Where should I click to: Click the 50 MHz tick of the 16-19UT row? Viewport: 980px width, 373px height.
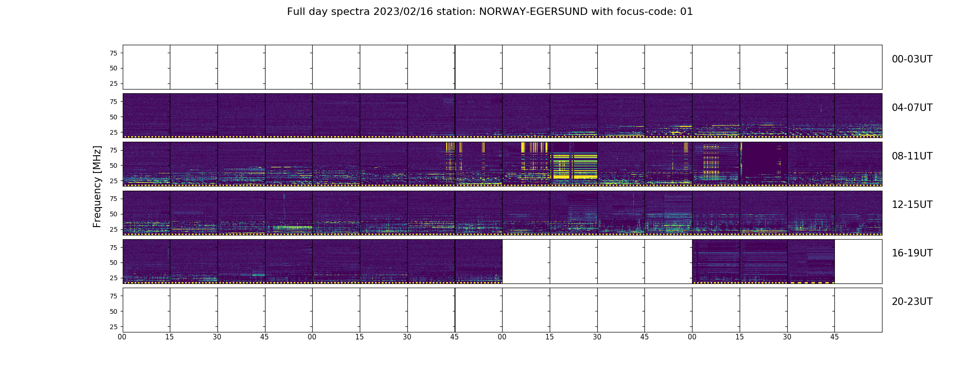coord(113,262)
